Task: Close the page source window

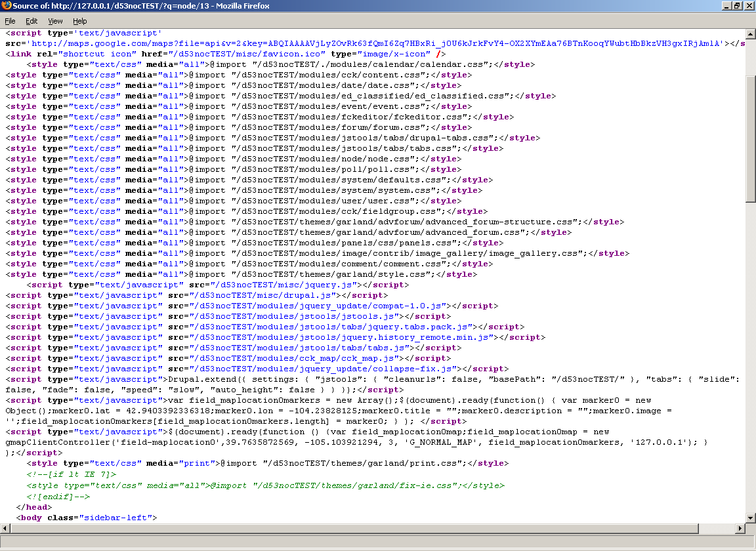Action: pos(749,6)
